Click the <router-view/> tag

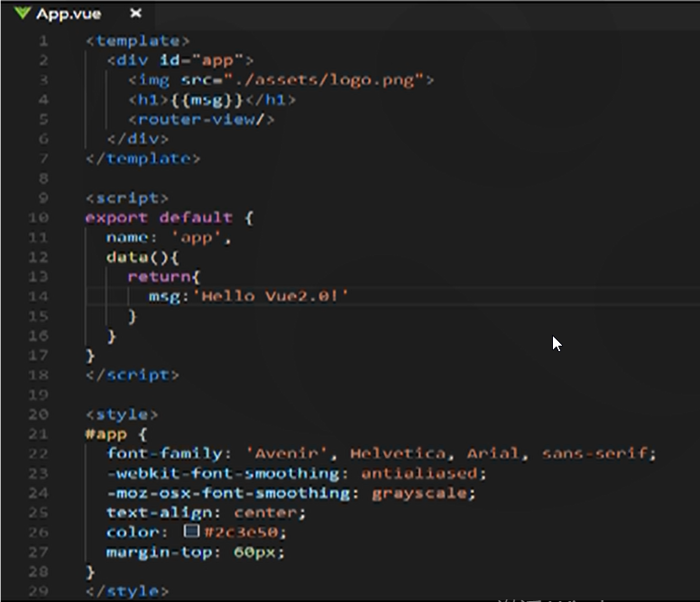click(201, 119)
